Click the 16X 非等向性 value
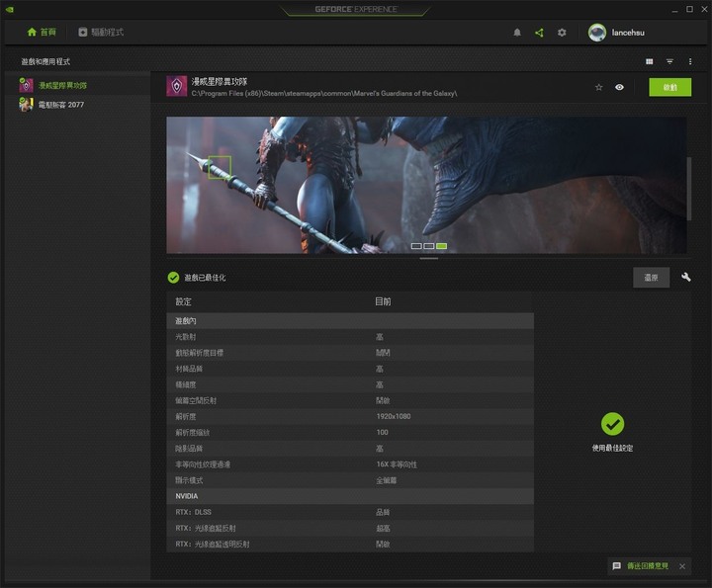 point(397,464)
